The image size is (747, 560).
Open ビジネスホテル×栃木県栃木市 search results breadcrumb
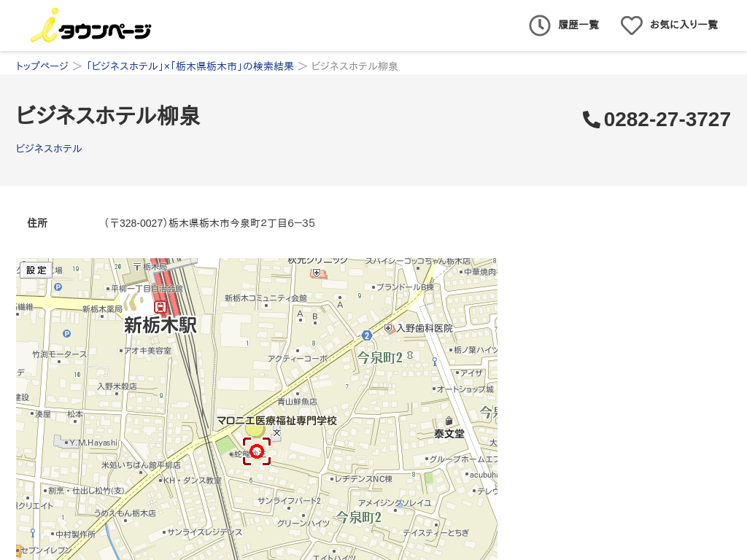[189, 66]
